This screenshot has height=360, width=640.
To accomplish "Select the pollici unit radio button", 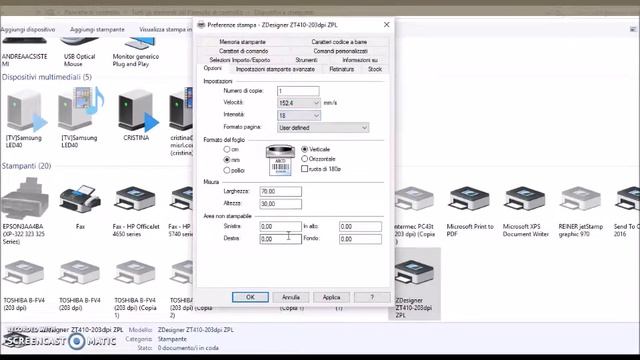I will point(227,170).
